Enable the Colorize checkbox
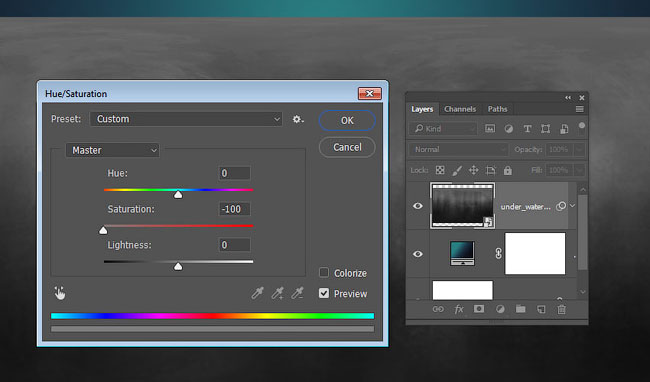Screen dimensions: 650x382 324,273
